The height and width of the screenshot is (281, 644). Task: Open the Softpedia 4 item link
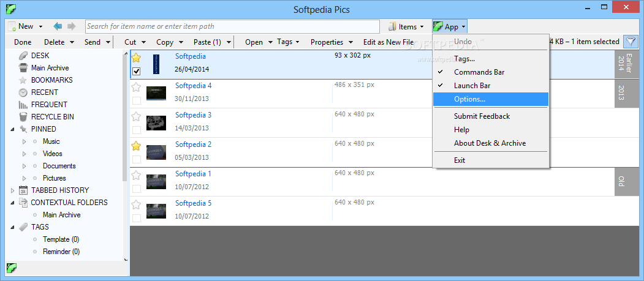coord(194,86)
